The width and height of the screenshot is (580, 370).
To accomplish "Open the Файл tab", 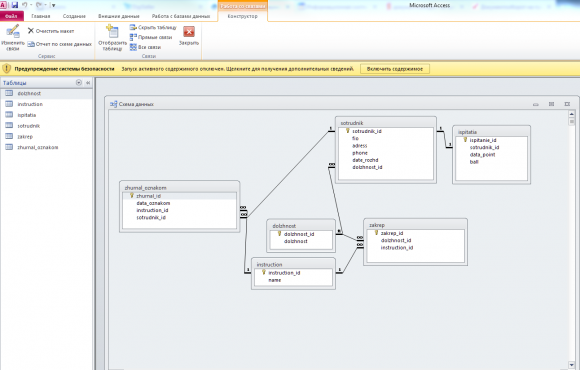I will [x=11, y=16].
